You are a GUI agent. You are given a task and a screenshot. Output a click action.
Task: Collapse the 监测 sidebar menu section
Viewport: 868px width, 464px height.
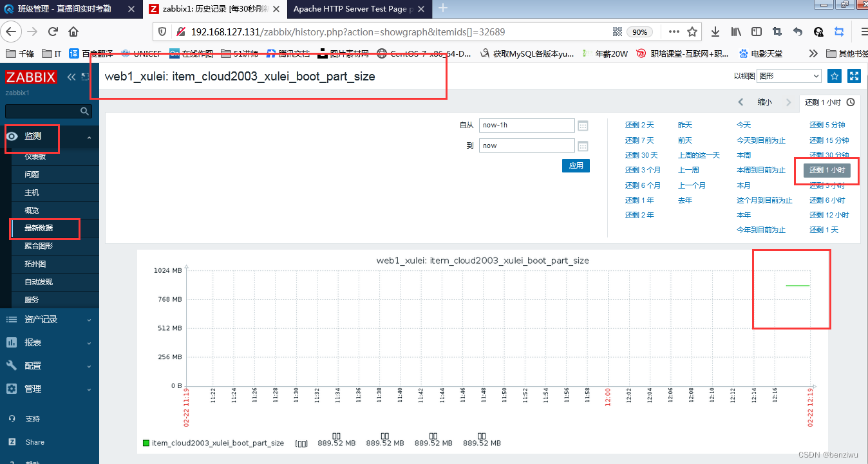[x=50, y=136]
